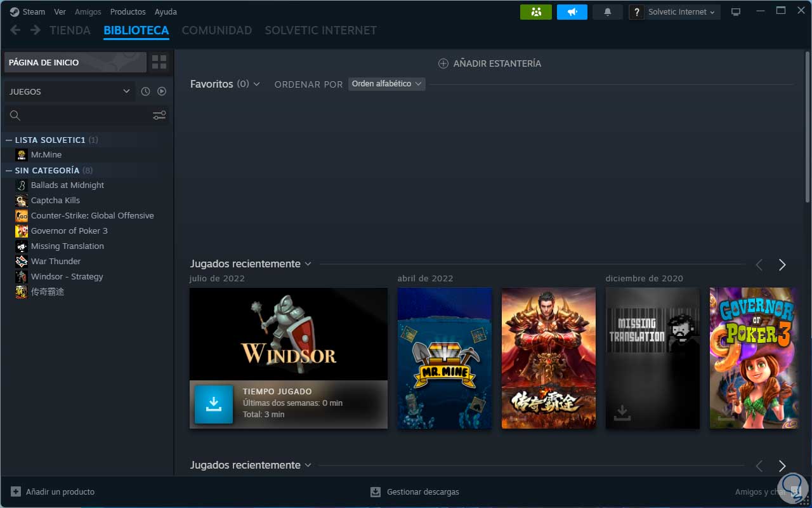Switch to the TIENDA tab
This screenshot has height=508, width=812.
[70, 30]
